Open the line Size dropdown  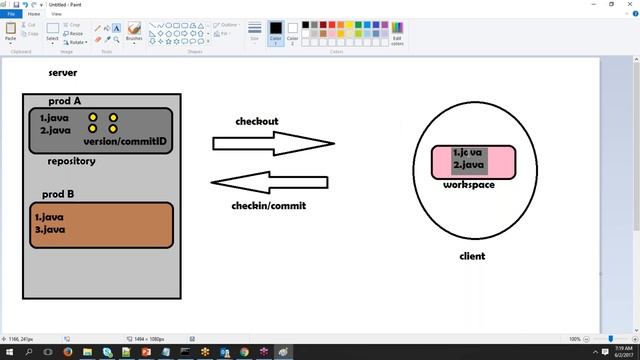point(254,33)
